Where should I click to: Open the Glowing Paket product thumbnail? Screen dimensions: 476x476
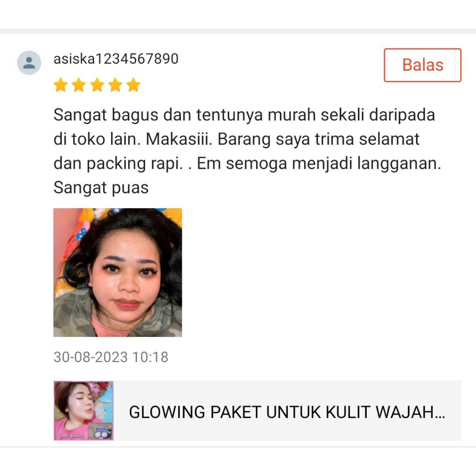[84, 411]
